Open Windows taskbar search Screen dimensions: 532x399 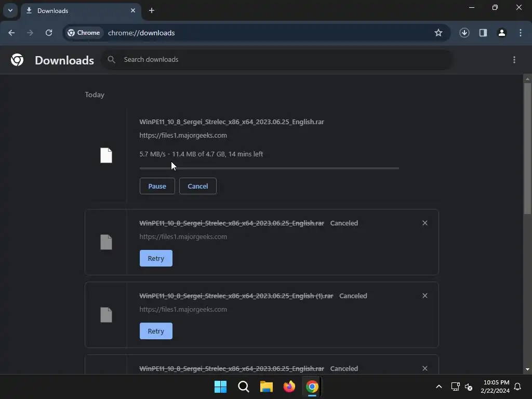[244, 387]
